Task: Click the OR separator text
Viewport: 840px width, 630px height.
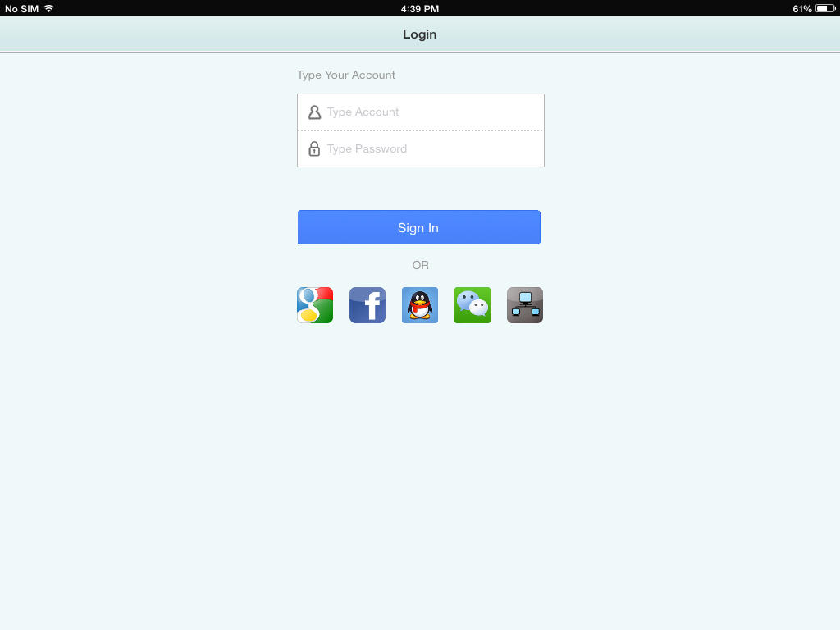Action: 421,265
